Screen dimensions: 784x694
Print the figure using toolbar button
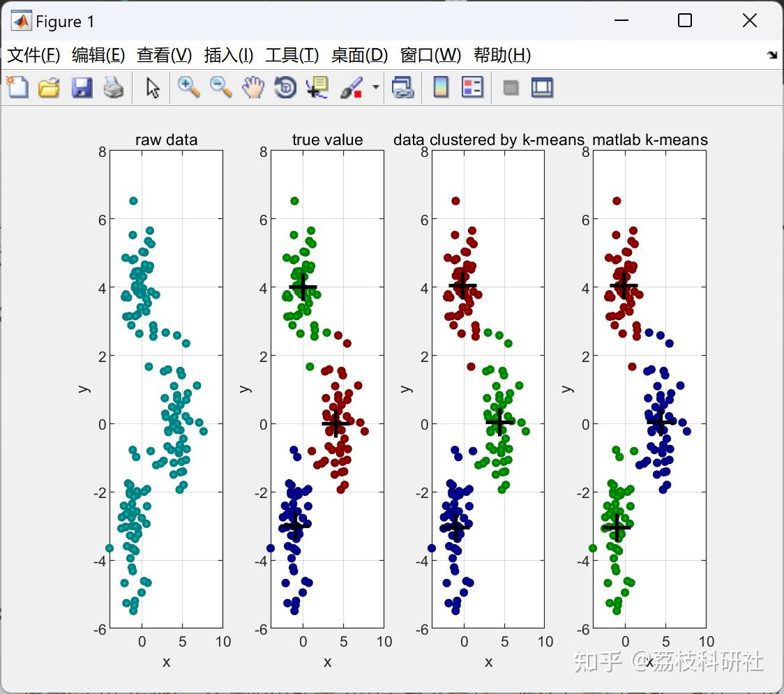click(114, 87)
